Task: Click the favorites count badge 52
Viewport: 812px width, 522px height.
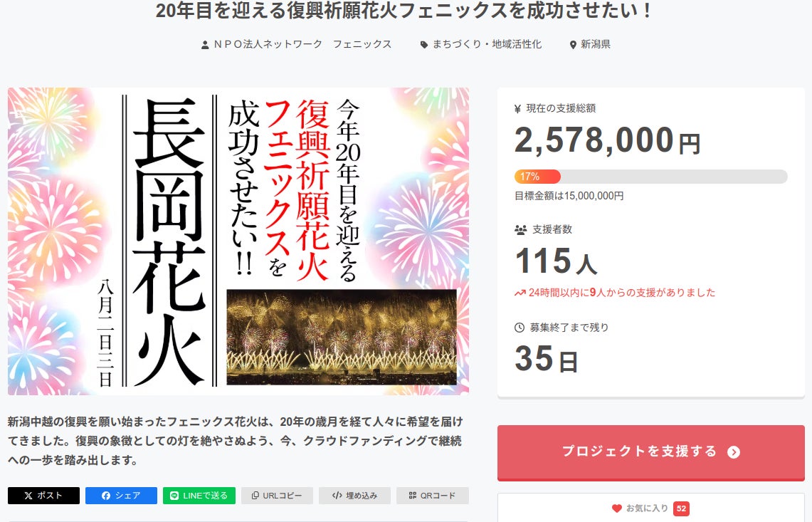Action: (681, 508)
